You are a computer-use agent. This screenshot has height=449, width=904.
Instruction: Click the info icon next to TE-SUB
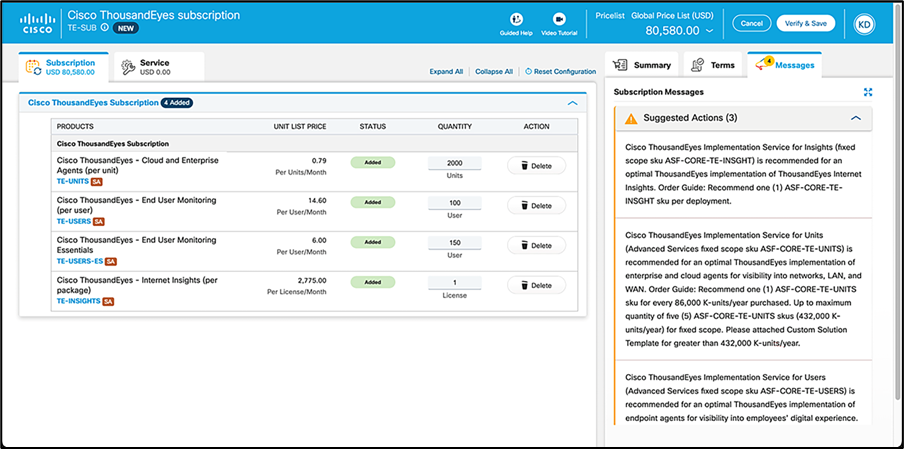click(x=104, y=27)
